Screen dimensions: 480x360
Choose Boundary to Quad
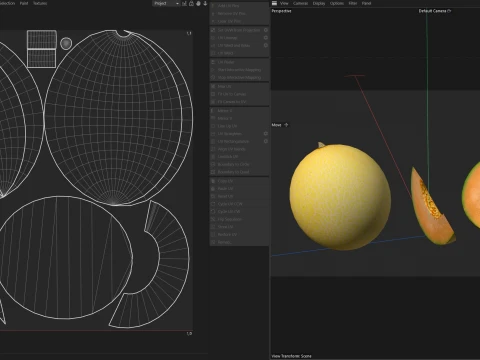coord(239,172)
